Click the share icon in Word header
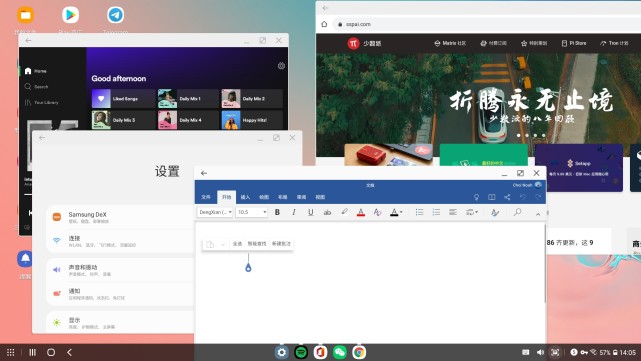The height and width of the screenshot is (361, 641). coord(507,197)
